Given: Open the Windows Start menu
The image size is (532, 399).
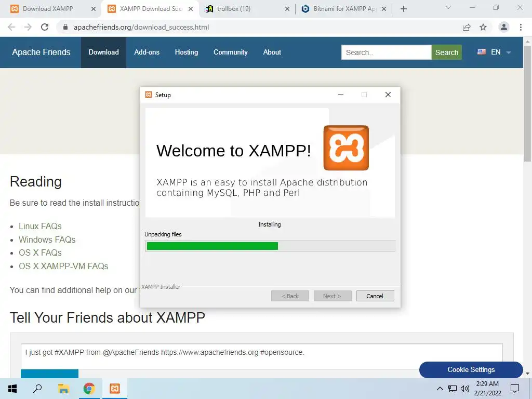Looking at the screenshot, I should point(12,389).
